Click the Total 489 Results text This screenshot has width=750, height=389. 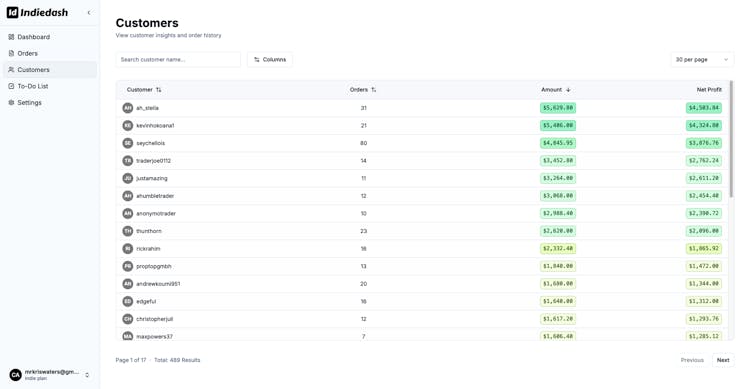point(177,360)
